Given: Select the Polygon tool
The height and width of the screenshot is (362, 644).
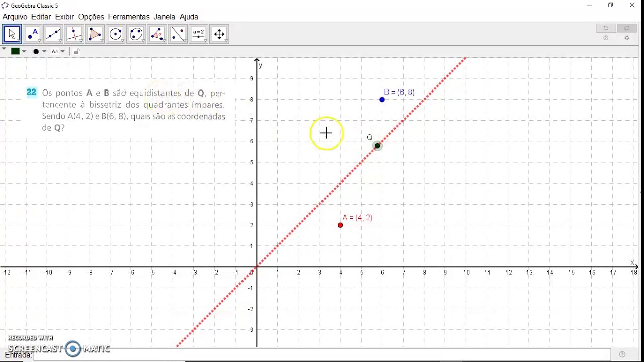Looking at the screenshot, I should click(95, 34).
